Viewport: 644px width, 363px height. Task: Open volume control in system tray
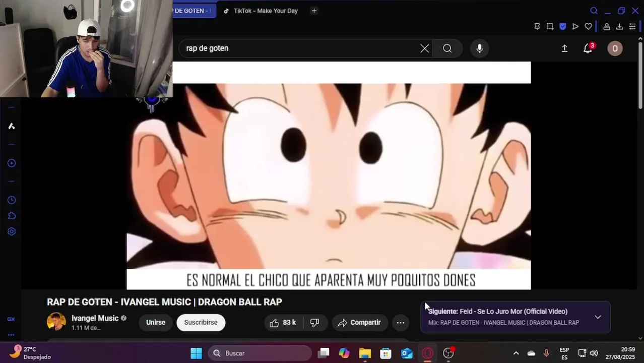[x=594, y=353]
